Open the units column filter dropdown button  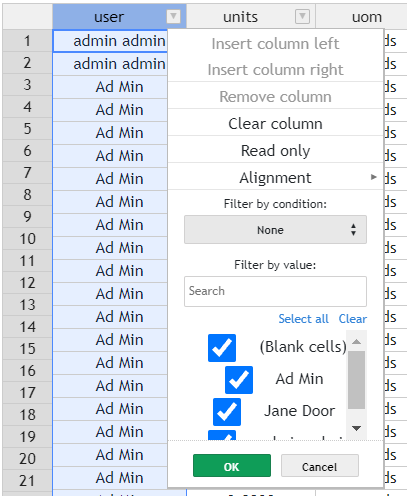pyautogui.click(x=302, y=16)
